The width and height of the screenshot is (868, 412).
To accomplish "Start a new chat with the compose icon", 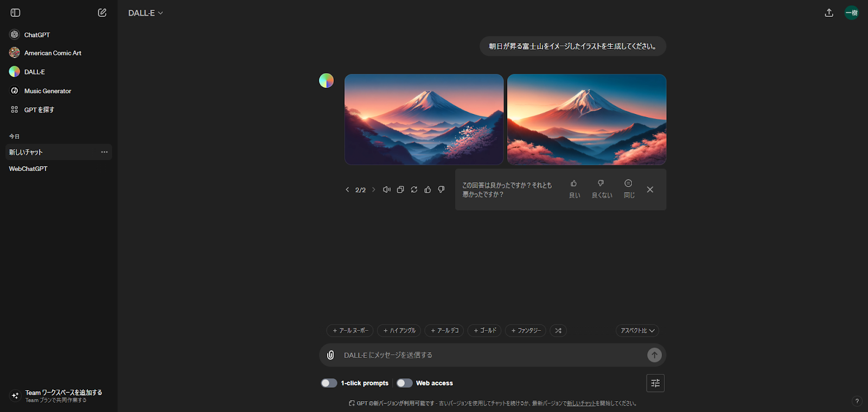I will click(102, 12).
